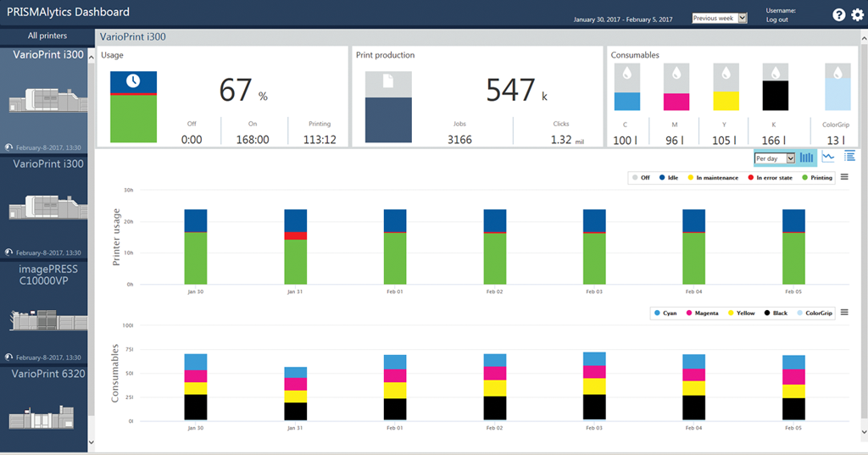Select the imagePRESS C10000VP printer

pos(44,313)
